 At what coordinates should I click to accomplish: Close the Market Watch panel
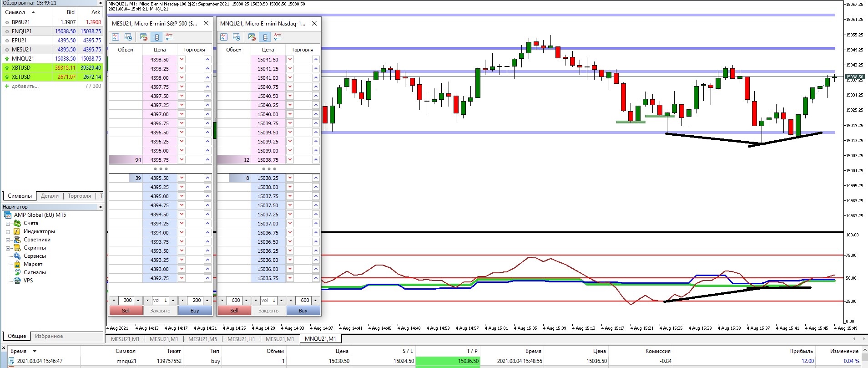pos(101,3)
